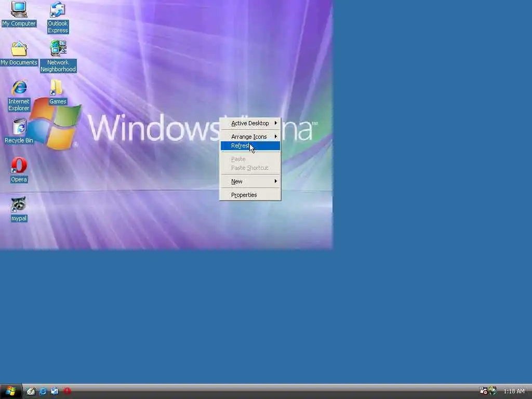Open the Start menu button

(x=11, y=391)
